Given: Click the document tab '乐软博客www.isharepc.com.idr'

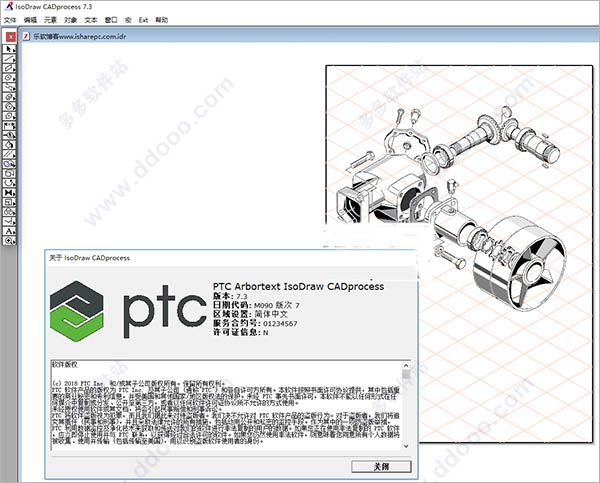Looking at the screenshot, I should tap(80, 36).
